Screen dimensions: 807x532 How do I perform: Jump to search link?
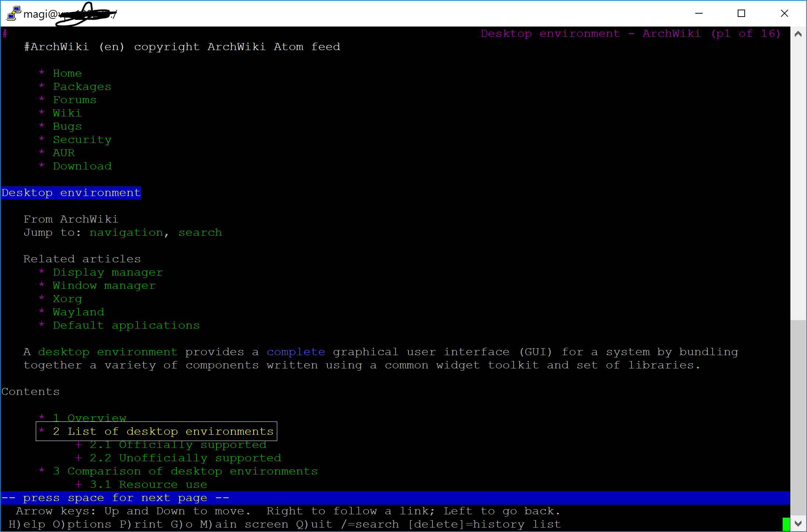pos(200,232)
